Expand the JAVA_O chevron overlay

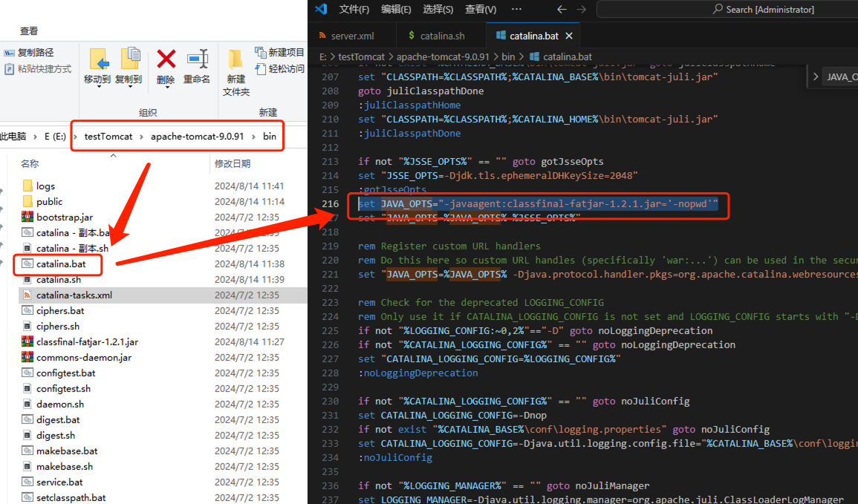pos(816,76)
